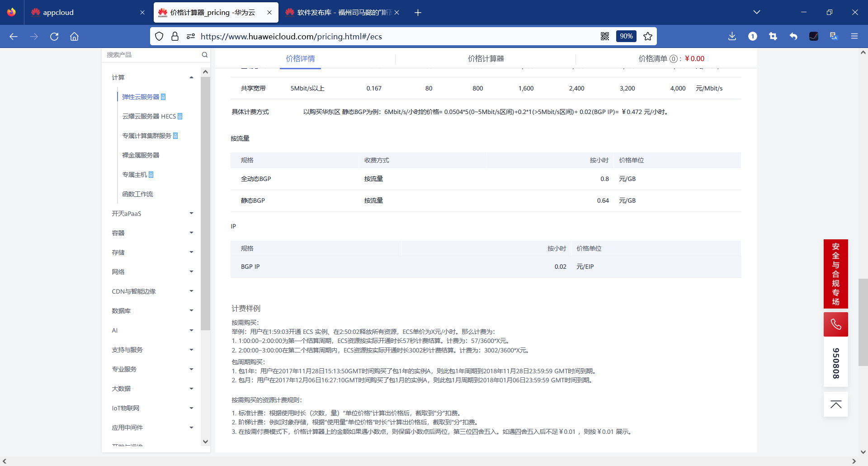This screenshot has width=868, height=466.
Task: Expand the AI category
Action: click(191, 330)
